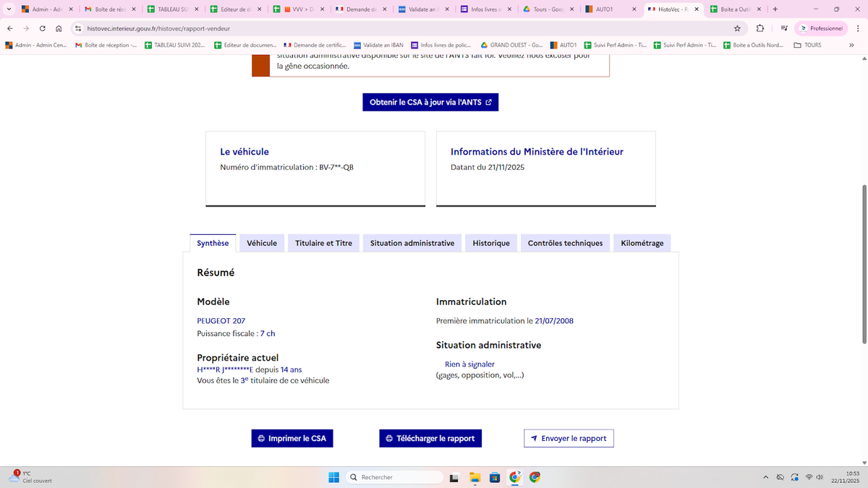
Task: Switch to the Validate an IBAN tab
Action: [x=422, y=9]
